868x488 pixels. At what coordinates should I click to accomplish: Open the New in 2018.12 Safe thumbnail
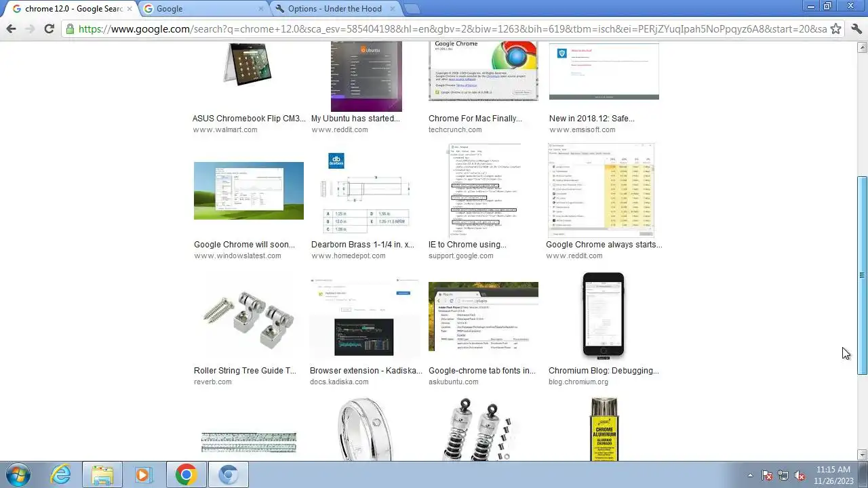[x=604, y=70]
